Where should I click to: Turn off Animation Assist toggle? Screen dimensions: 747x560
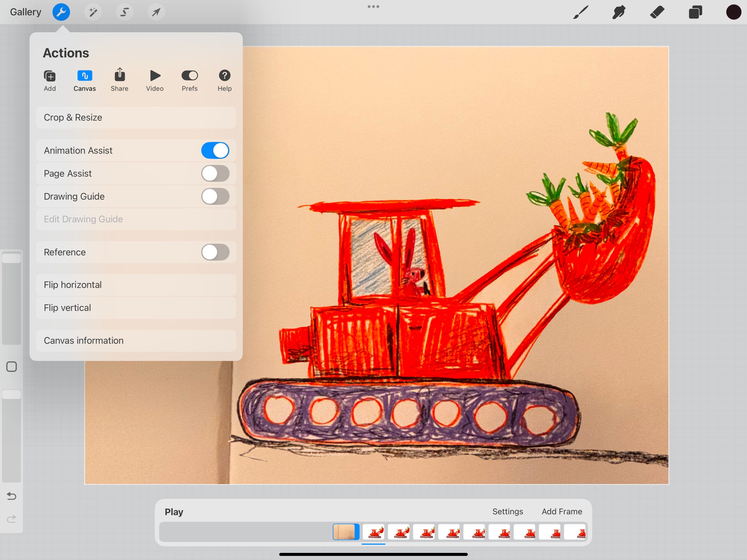(x=215, y=150)
